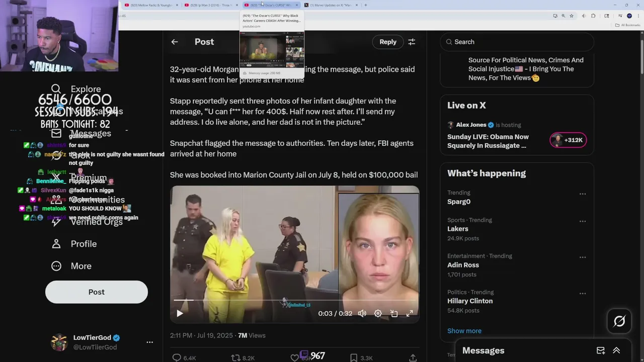Image resolution: width=644 pixels, height=362 pixels.
Task: Click the Reply button
Action: (x=388, y=42)
